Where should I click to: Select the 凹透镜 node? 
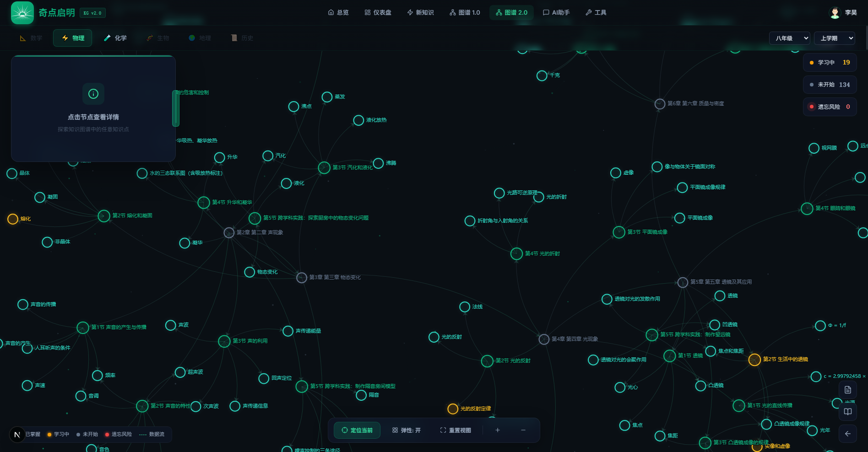tap(715, 325)
